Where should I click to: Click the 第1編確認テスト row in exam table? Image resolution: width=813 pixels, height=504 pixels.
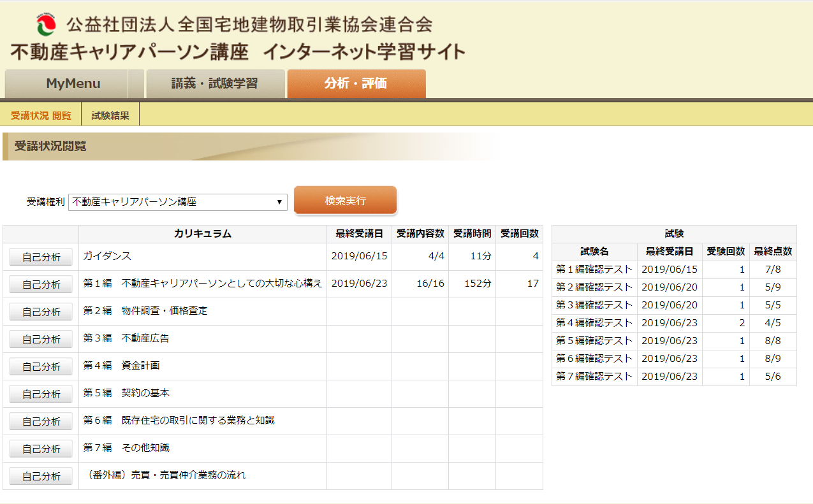[594, 270]
